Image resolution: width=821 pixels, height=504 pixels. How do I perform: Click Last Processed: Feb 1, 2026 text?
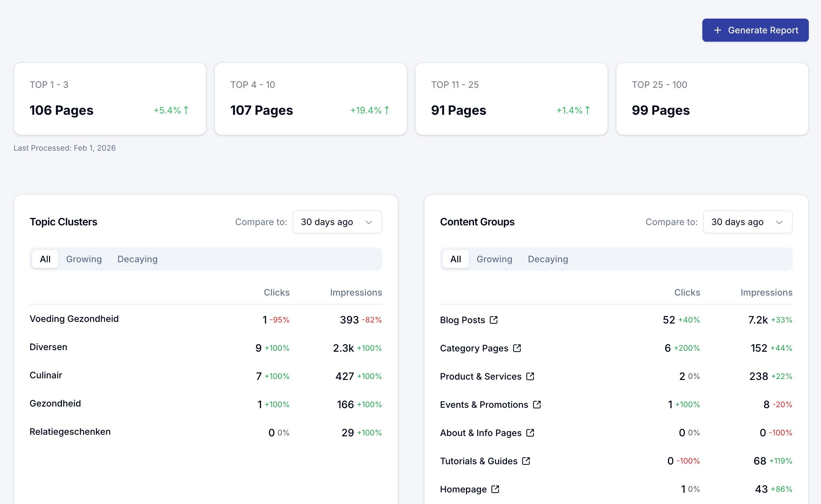65,148
